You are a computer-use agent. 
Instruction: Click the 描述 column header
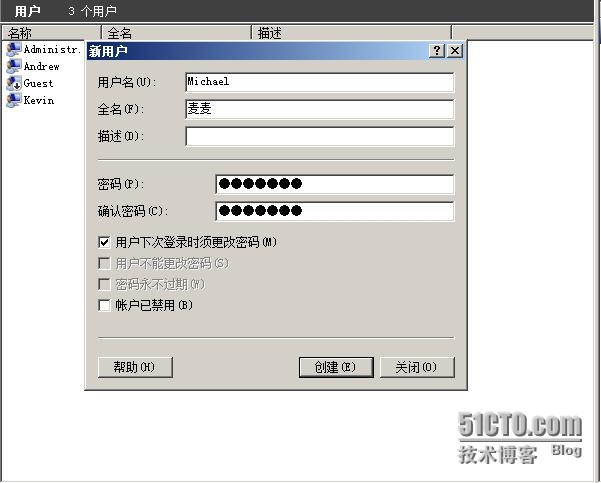[351, 33]
